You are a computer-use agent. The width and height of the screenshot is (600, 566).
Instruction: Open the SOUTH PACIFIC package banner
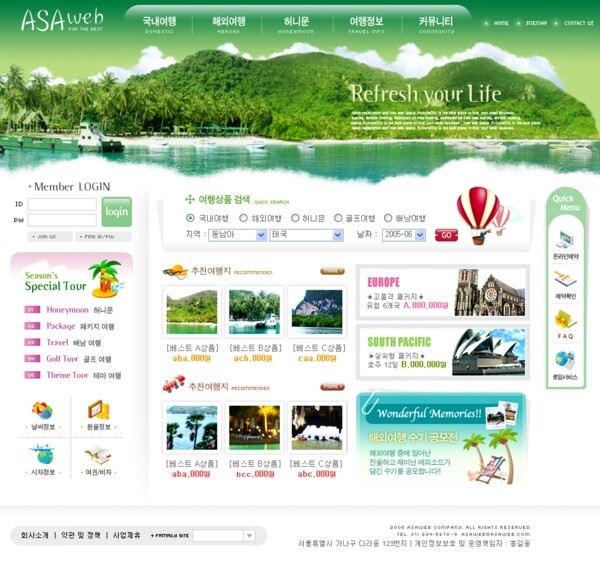[x=443, y=352]
